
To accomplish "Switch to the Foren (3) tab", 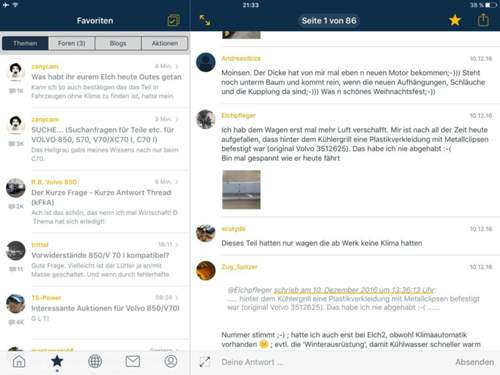I will [x=71, y=43].
